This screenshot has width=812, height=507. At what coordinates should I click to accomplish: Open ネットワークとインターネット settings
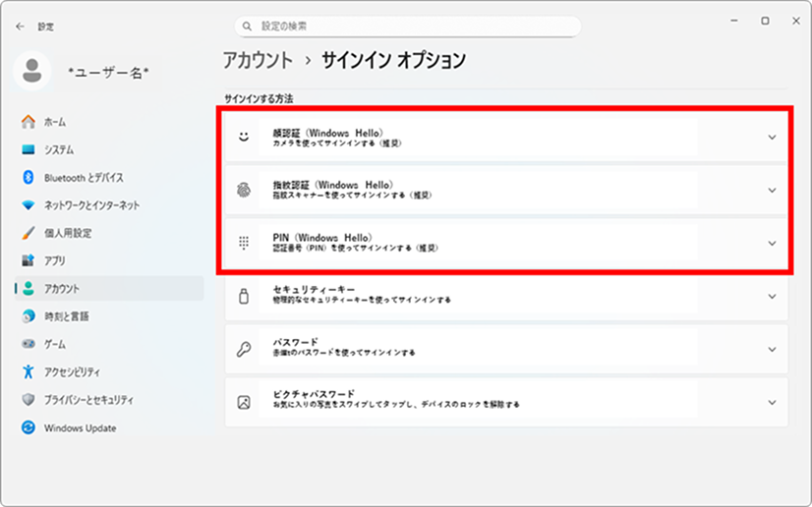pos(91,205)
